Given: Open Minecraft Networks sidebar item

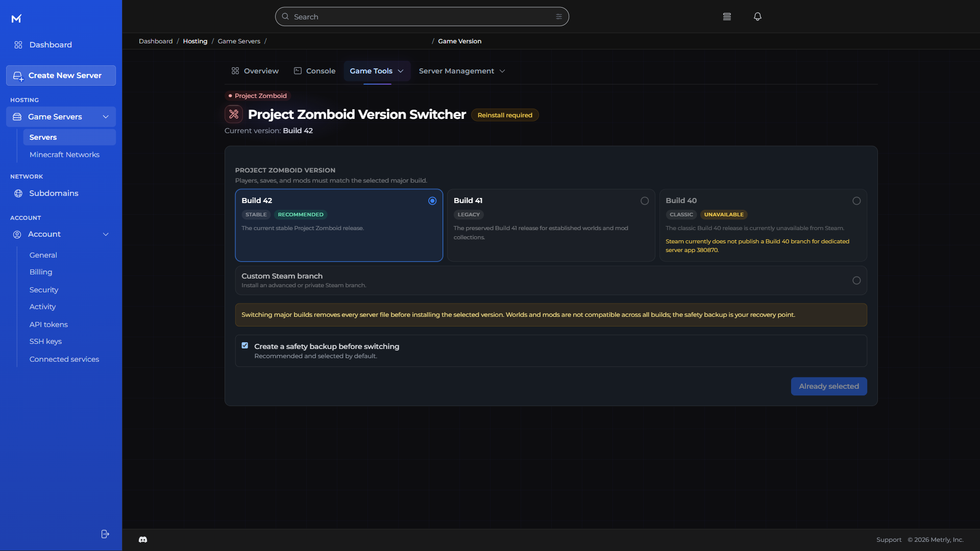Looking at the screenshot, I should 64,155.
